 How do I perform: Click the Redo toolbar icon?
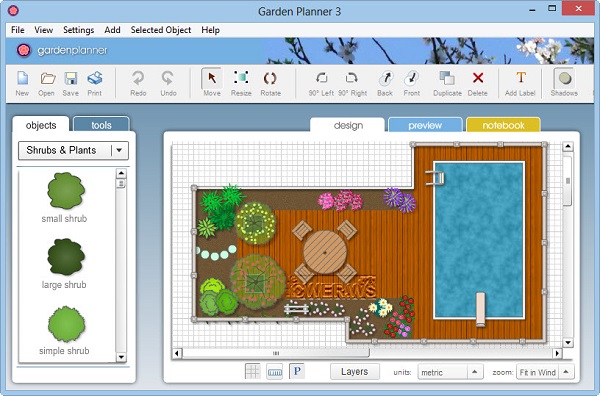pos(138,83)
